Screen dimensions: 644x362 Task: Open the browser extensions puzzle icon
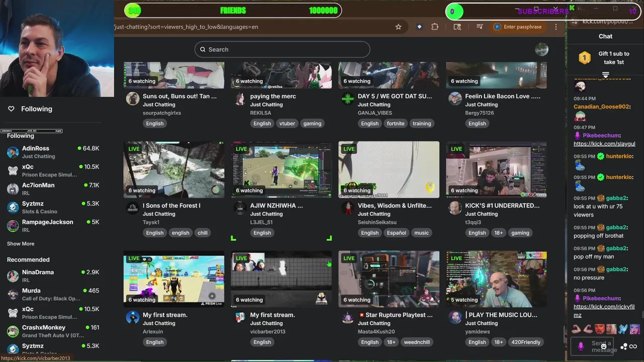click(435, 27)
